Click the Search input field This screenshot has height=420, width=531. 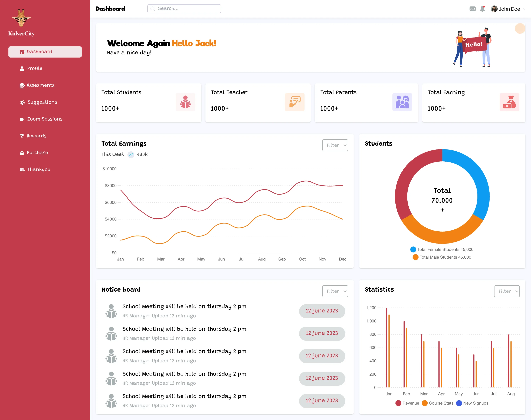pos(185,9)
